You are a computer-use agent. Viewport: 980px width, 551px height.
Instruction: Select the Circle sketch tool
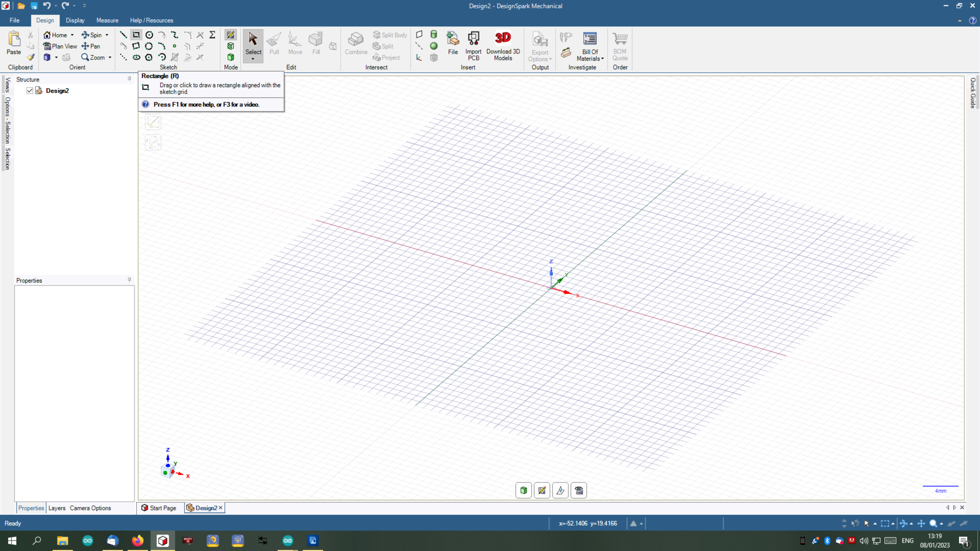coord(149,35)
